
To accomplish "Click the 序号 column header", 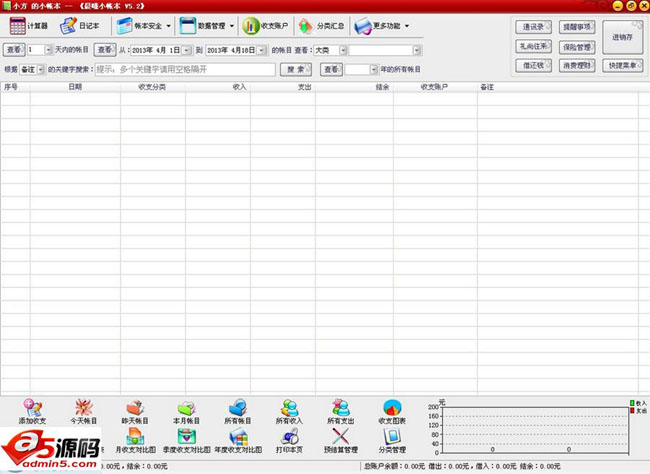I will [x=15, y=87].
